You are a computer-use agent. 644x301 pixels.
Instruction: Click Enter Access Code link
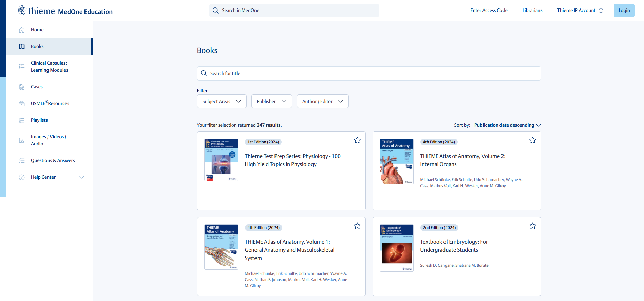[x=489, y=10]
